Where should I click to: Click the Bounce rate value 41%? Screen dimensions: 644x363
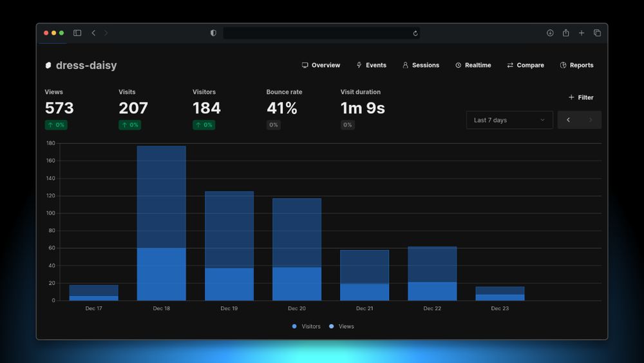[282, 108]
